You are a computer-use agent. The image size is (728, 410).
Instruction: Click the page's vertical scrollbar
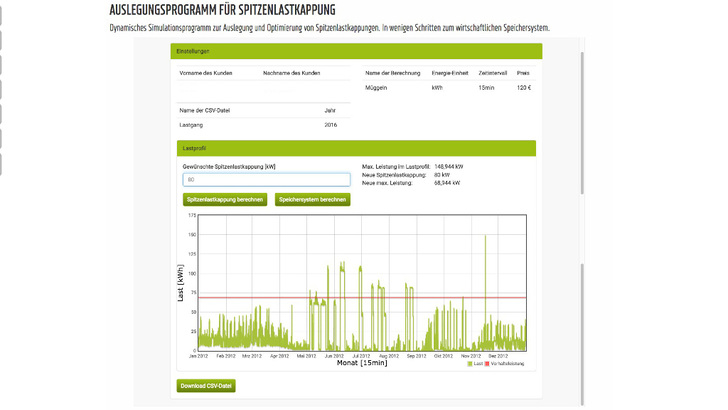click(582, 200)
